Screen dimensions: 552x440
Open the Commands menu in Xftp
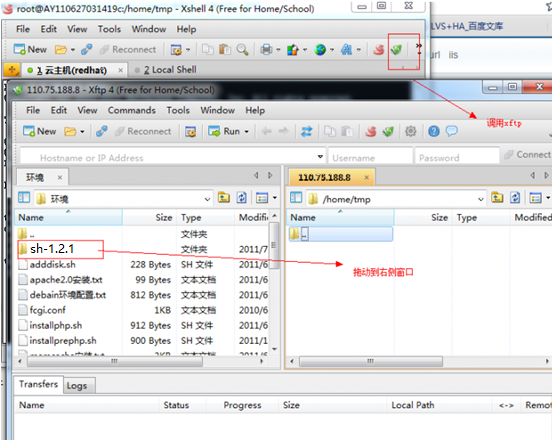[x=132, y=111]
